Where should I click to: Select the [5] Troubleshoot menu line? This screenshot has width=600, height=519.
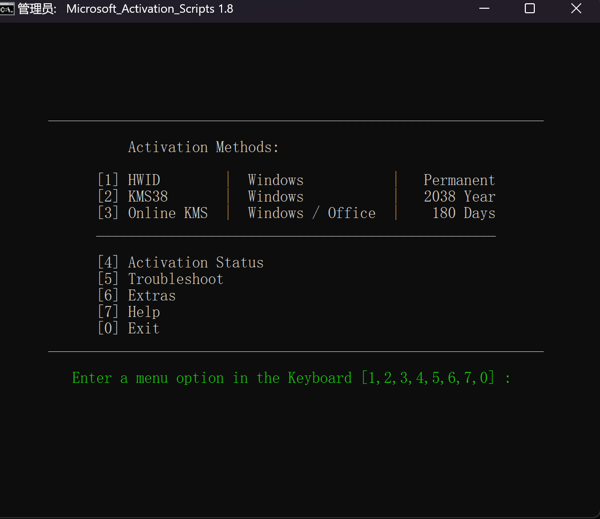pyautogui.click(x=160, y=279)
